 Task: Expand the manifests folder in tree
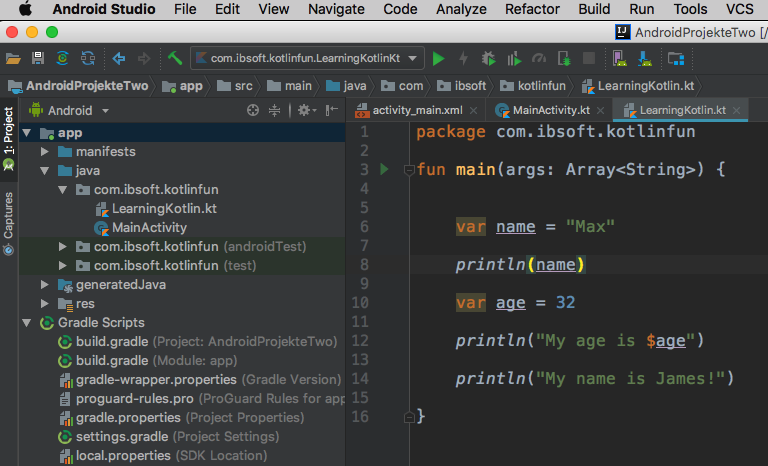[x=45, y=152]
